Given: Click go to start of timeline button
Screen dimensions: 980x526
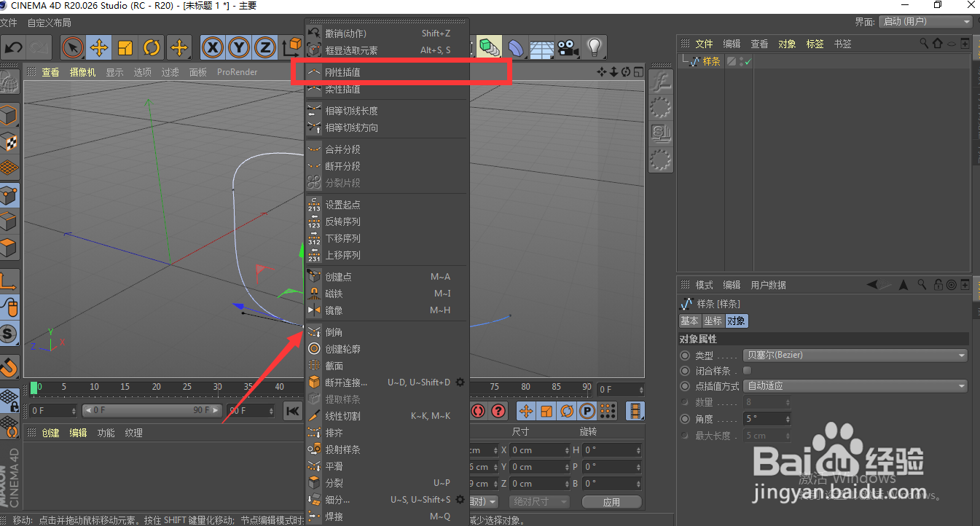Looking at the screenshot, I should [x=292, y=411].
